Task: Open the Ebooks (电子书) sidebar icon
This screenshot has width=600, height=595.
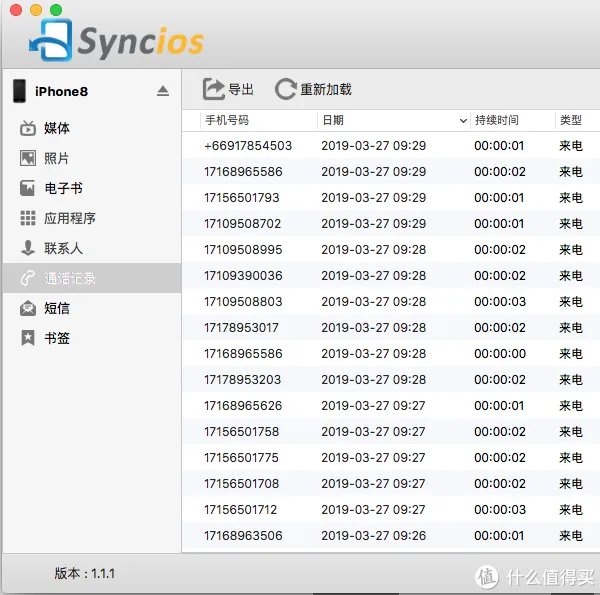Action: pos(28,188)
